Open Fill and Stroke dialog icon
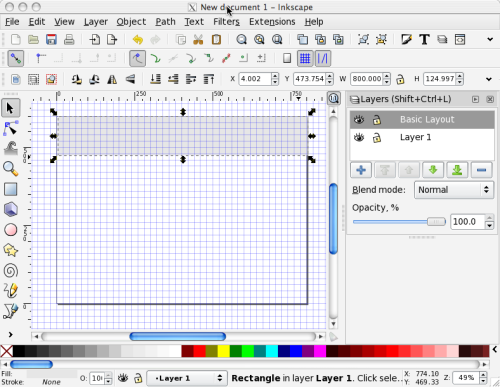Image resolution: width=500 pixels, height=387 pixels. pos(406,39)
